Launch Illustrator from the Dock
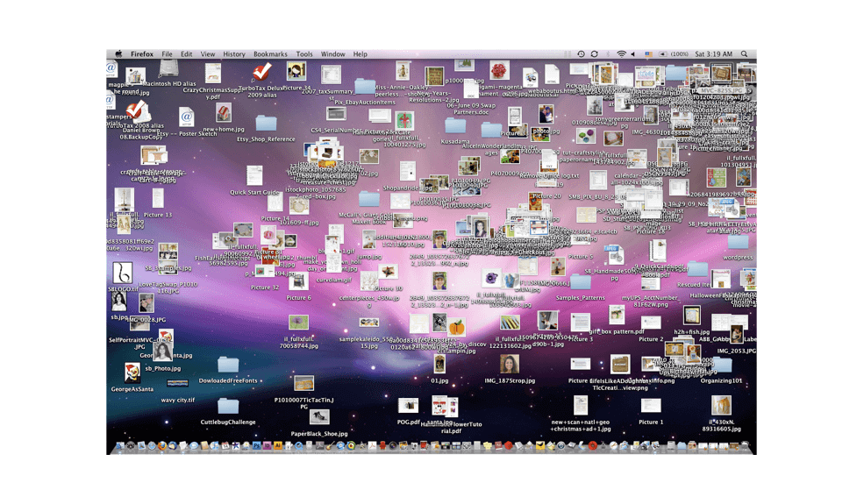 click(278, 446)
